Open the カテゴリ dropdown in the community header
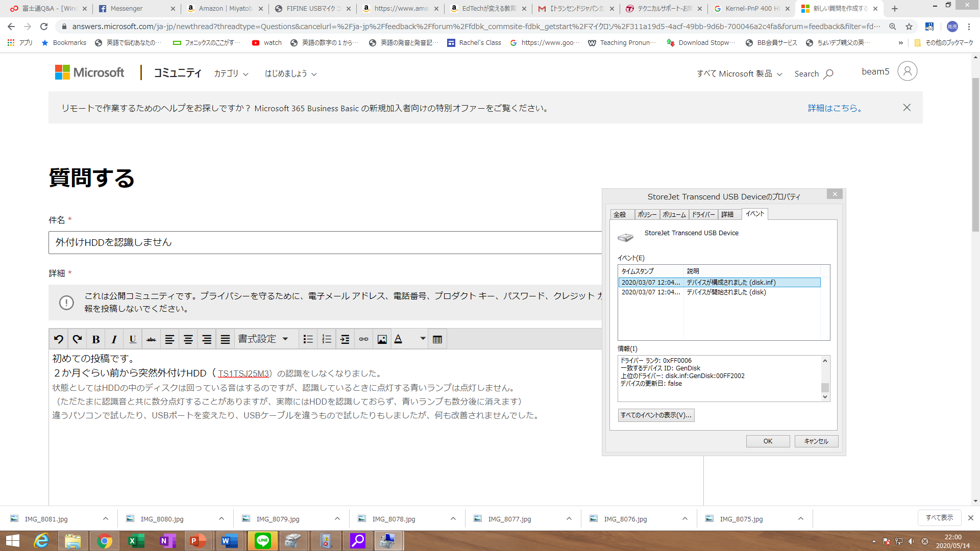The height and width of the screenshot is (551, 980). (x=230, y=73)
